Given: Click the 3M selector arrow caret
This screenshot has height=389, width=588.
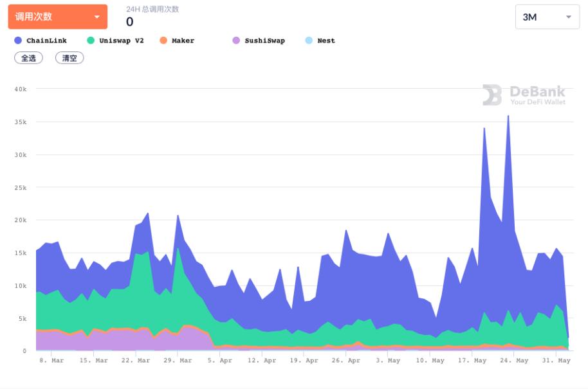Looking at the screenshot, I should [x=568, y=17].
